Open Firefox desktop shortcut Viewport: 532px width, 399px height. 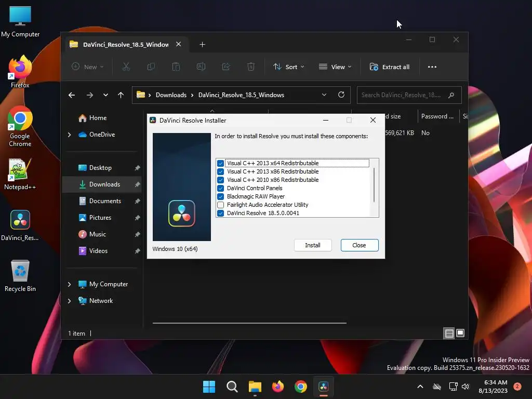click(20, 72)
